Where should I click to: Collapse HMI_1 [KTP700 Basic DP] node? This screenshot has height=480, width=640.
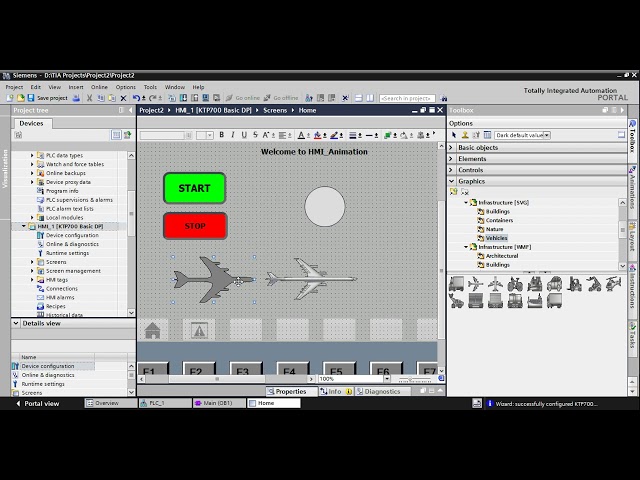[24, 226]
